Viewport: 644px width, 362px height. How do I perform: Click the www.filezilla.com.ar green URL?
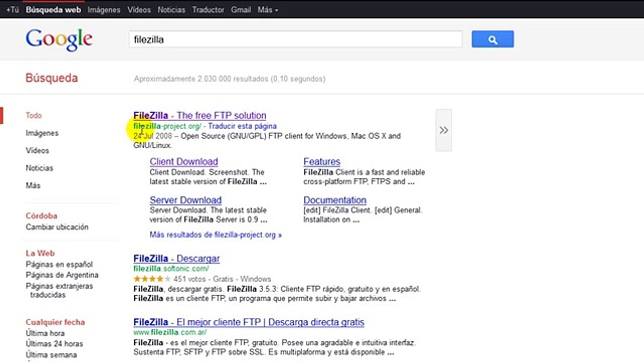coord(170,332)
